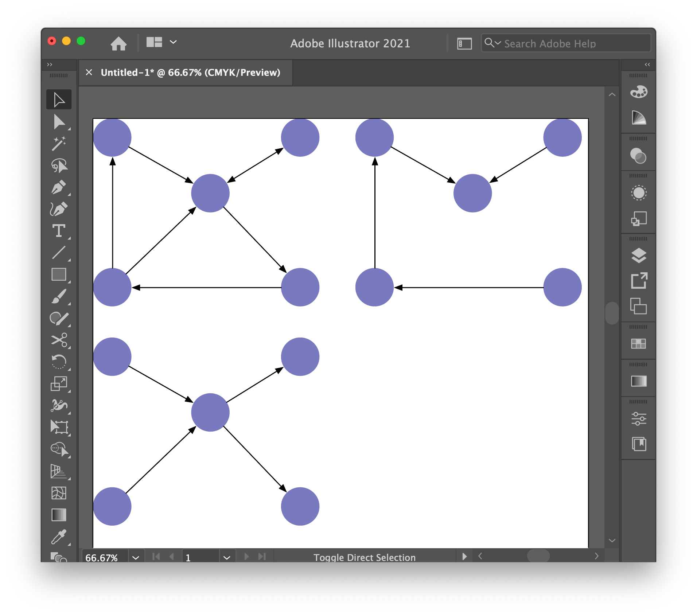Image resolution: width=697 pixels, height=616 pixels.
Task: Select the Magic Wand tool
Action: [x=59, y=144]
